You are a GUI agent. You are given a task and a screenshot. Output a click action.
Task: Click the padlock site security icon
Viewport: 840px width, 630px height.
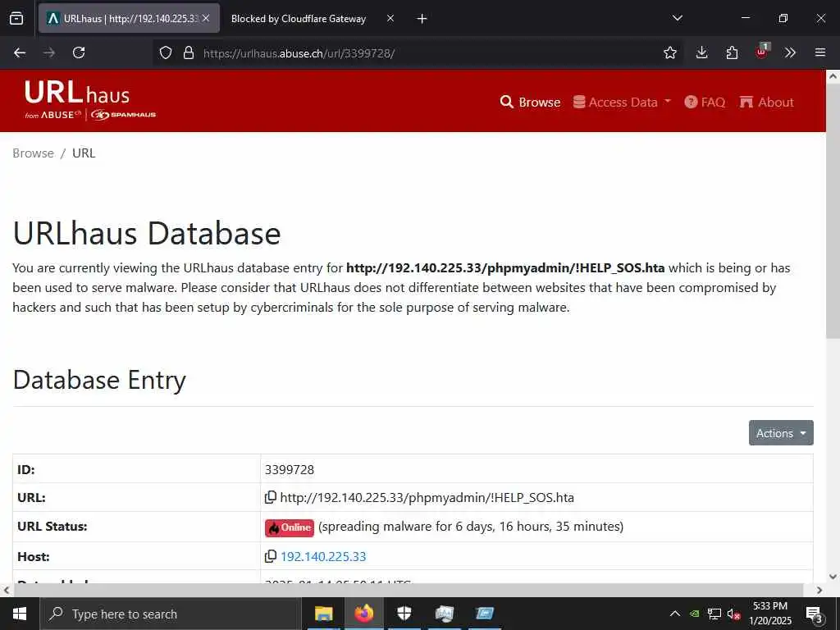188,52
